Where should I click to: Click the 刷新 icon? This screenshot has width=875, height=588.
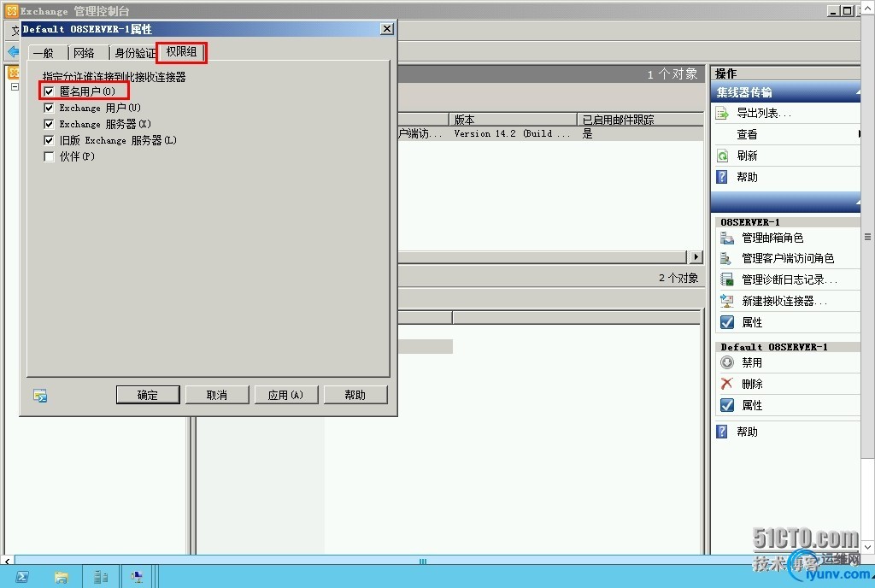pos(722,156)
